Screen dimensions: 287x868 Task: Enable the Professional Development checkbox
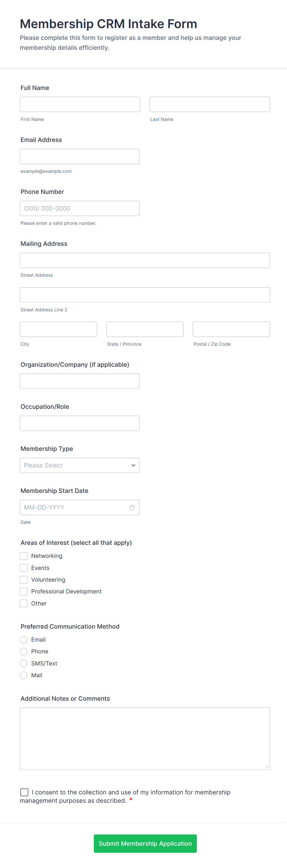coord(23,591)
